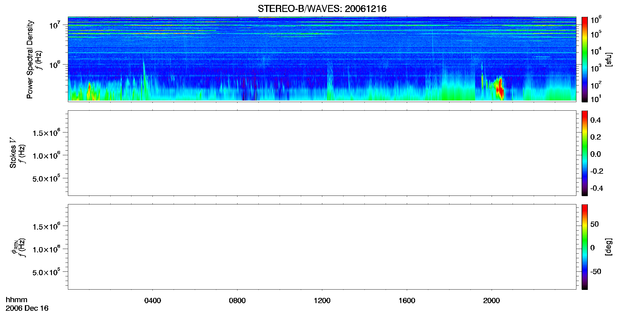Click the Power Spectral Density axis label
Screen dimensions: 644x332
click(x=30, y=59)
